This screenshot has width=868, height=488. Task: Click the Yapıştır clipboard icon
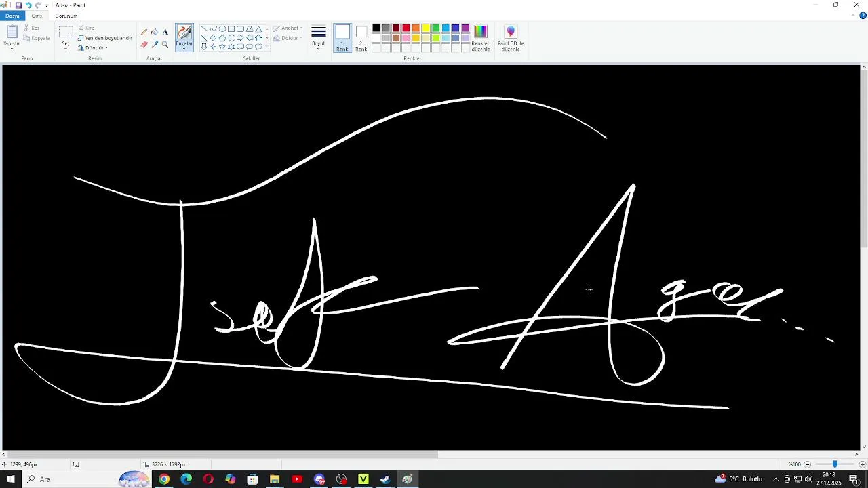pyautogui.click(x=12, y=32)
